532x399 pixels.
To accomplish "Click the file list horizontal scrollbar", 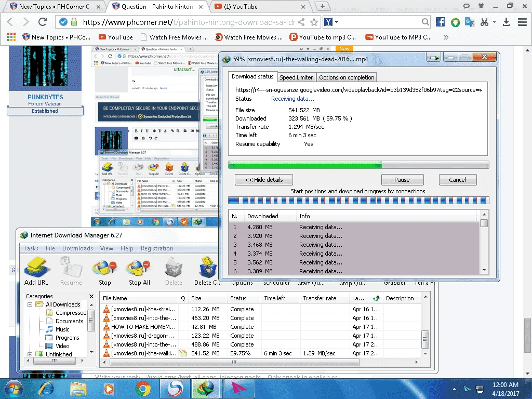I will pyautogui.click(x=234, y=362).
